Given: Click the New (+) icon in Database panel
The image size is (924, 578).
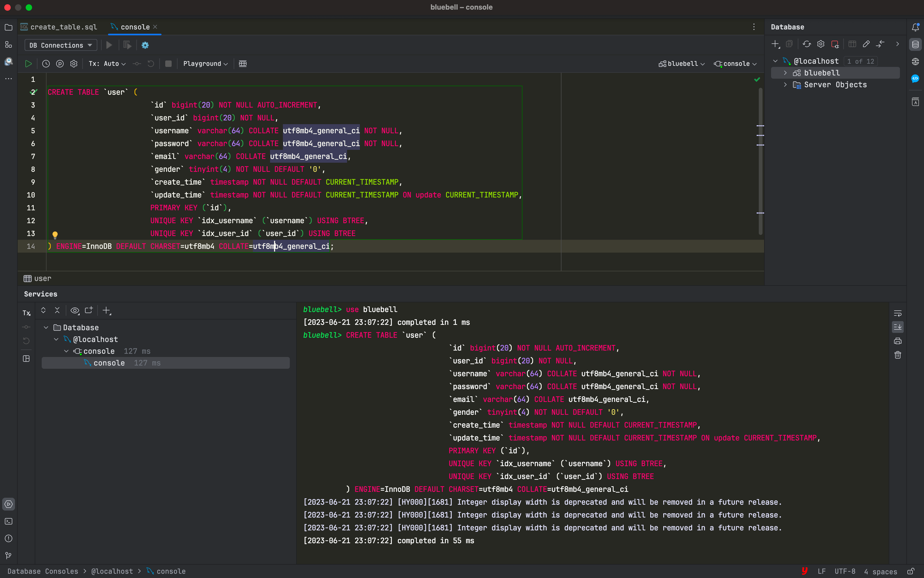Looking at the screenshot, I should tap(775, 44).
